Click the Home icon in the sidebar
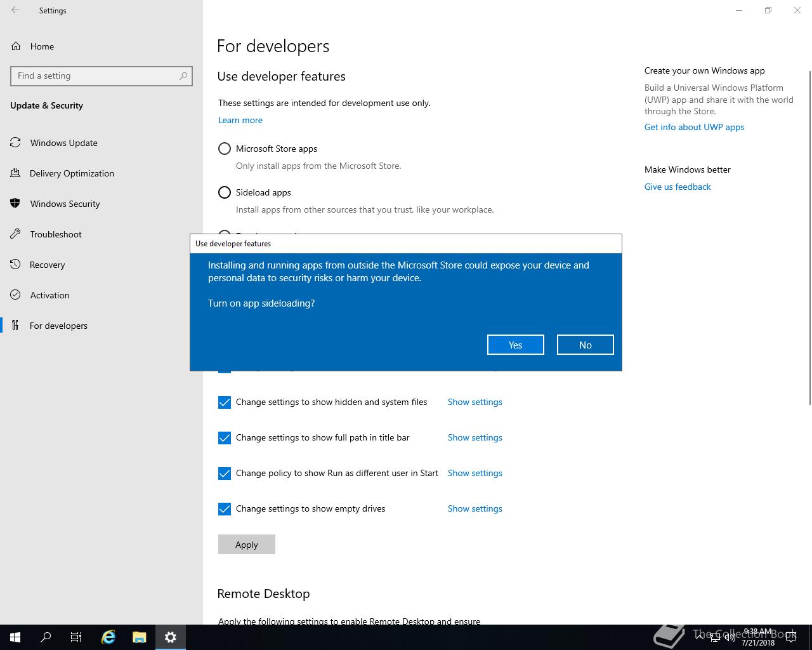This screenshot has height=650, width=812. coord(16,46)
